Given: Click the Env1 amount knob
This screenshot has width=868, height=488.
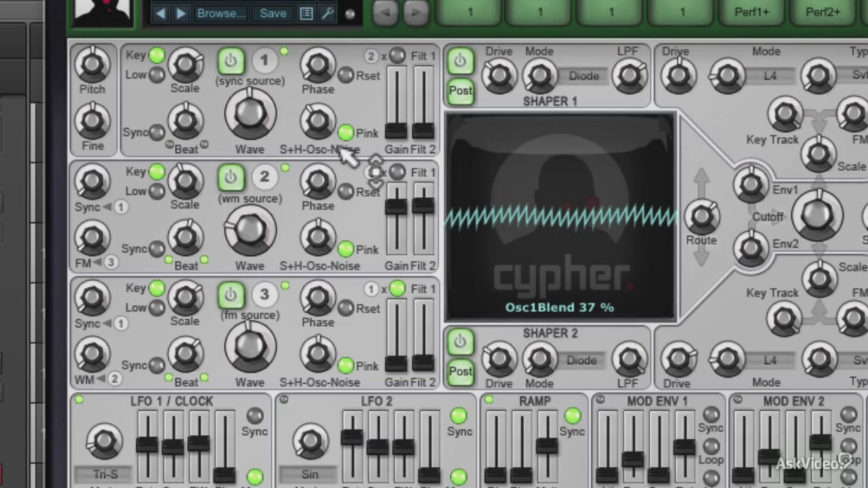Looking at the screenshot, I should [751, 184].
